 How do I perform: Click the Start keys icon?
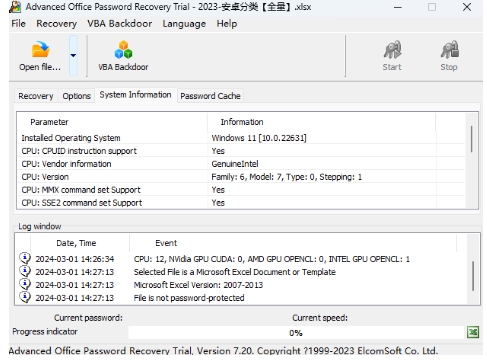(392, 50)
